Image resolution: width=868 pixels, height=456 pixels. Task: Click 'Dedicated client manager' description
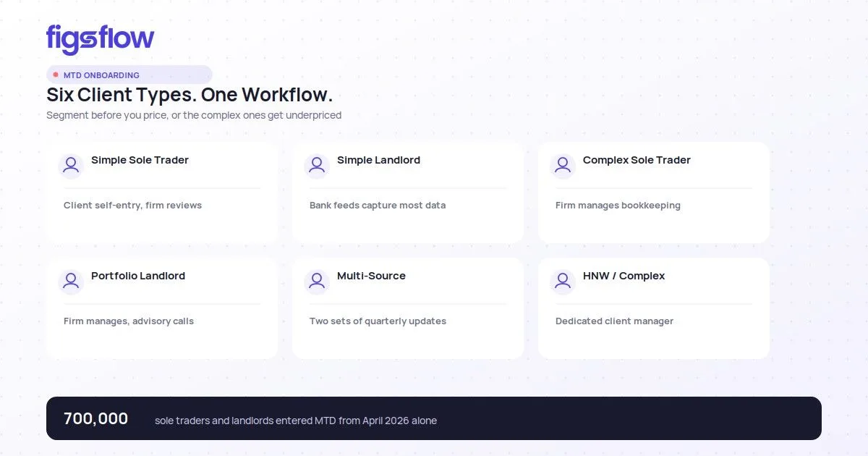pos(614,321)
